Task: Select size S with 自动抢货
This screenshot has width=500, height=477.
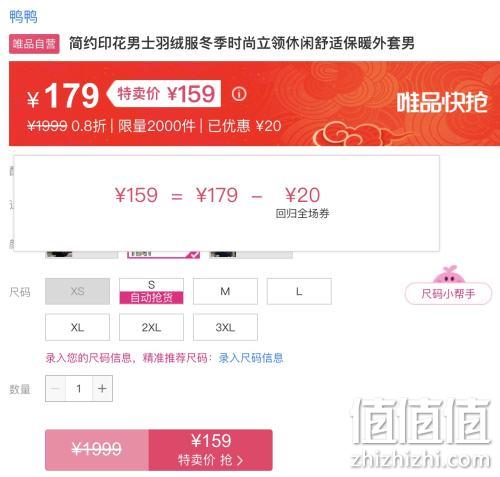Action: (x=151, y=291)
